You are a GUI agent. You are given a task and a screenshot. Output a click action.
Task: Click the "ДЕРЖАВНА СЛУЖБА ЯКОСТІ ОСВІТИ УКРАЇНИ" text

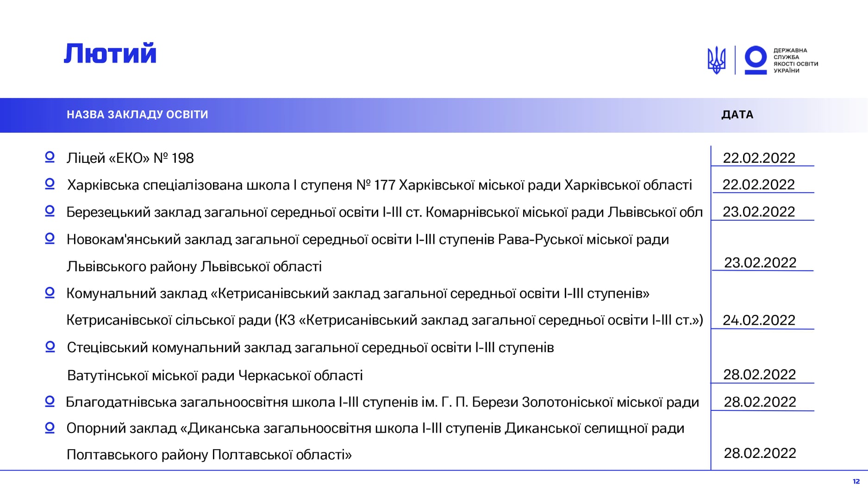click(795, 60)
